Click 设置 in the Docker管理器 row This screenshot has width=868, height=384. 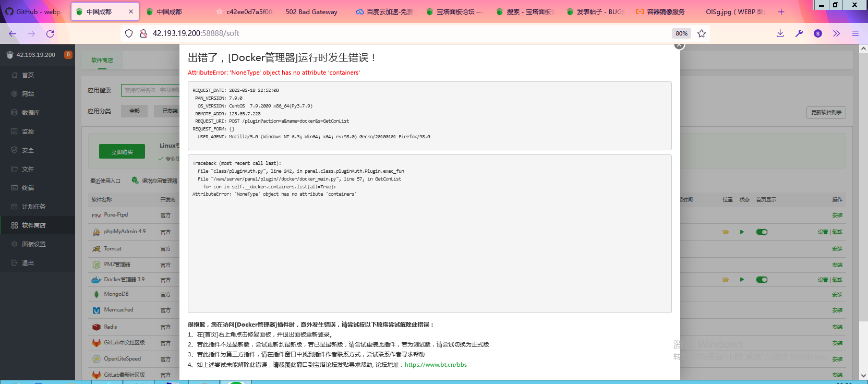point(823,280)
